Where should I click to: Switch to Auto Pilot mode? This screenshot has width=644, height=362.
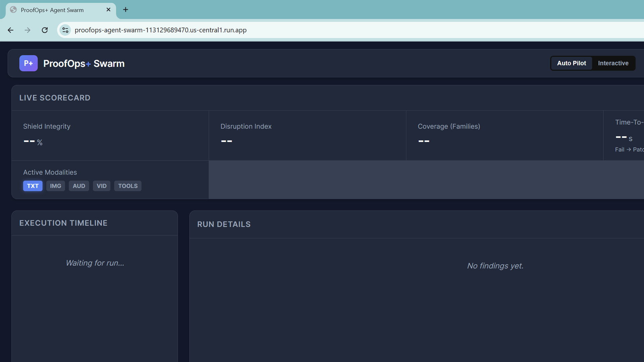pos(571,63)
